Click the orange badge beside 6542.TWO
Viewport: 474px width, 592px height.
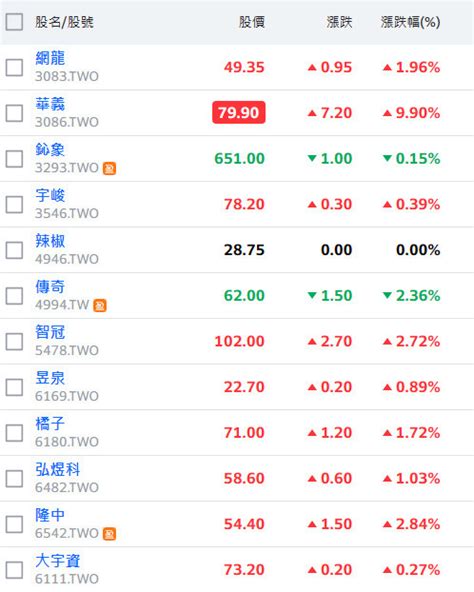110,534
